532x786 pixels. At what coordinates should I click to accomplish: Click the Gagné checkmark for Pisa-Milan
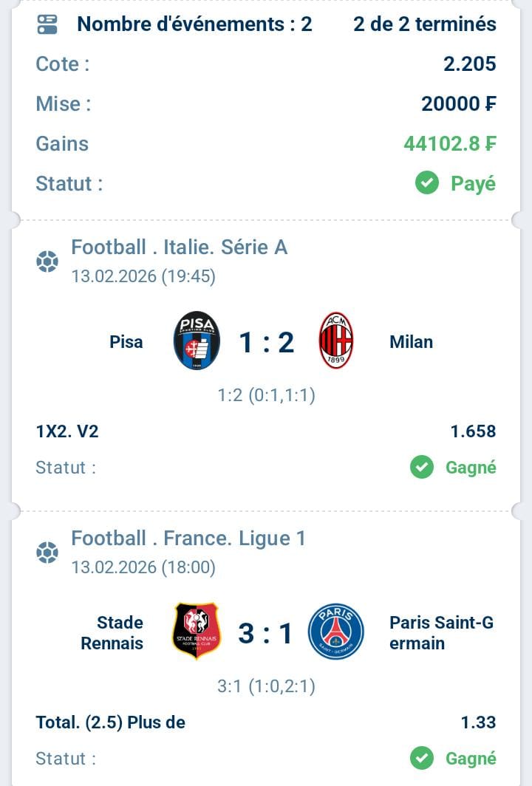tap(422, 467)
